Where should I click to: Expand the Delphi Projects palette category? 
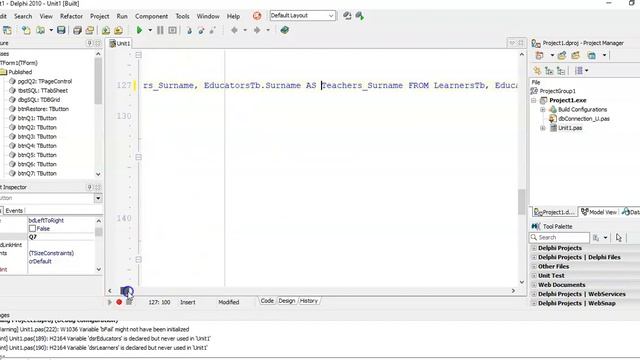point(534,248)
